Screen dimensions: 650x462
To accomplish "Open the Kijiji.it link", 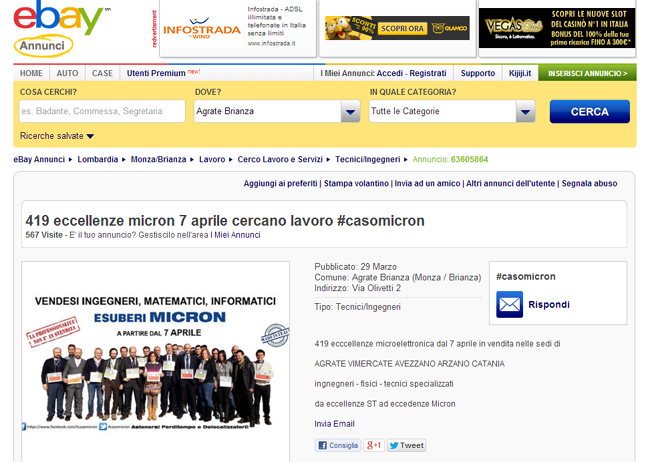I will (x=520, y=73).
